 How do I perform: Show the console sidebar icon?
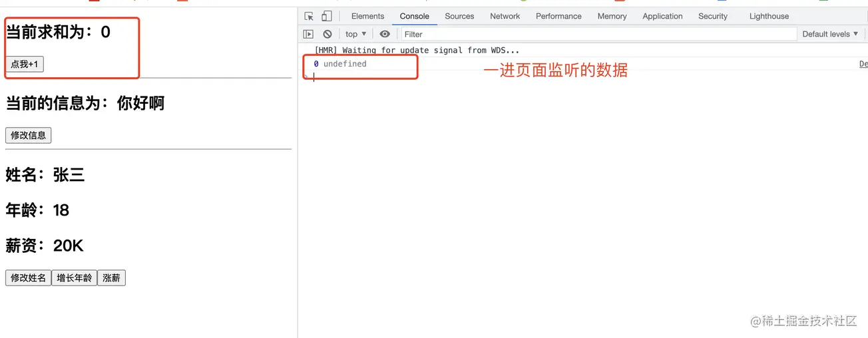308,34
